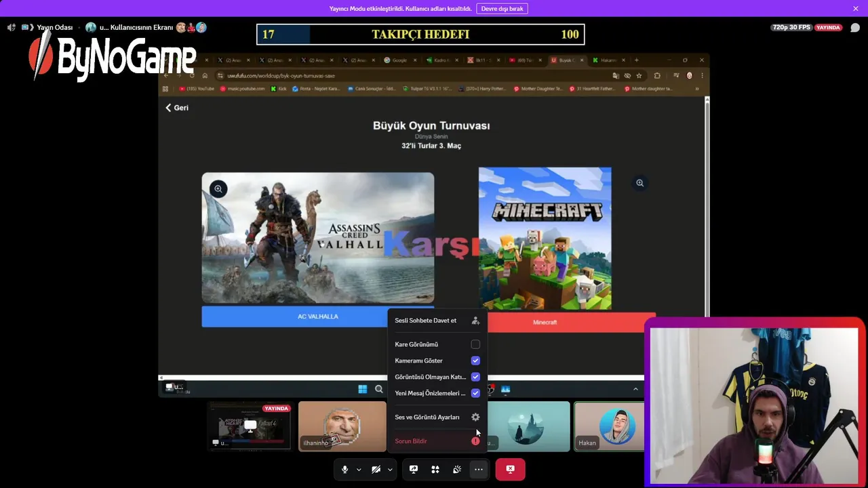Screen dimensions: 868x488
Task: Open the soundboard icon
Action: tap(457, 470)
